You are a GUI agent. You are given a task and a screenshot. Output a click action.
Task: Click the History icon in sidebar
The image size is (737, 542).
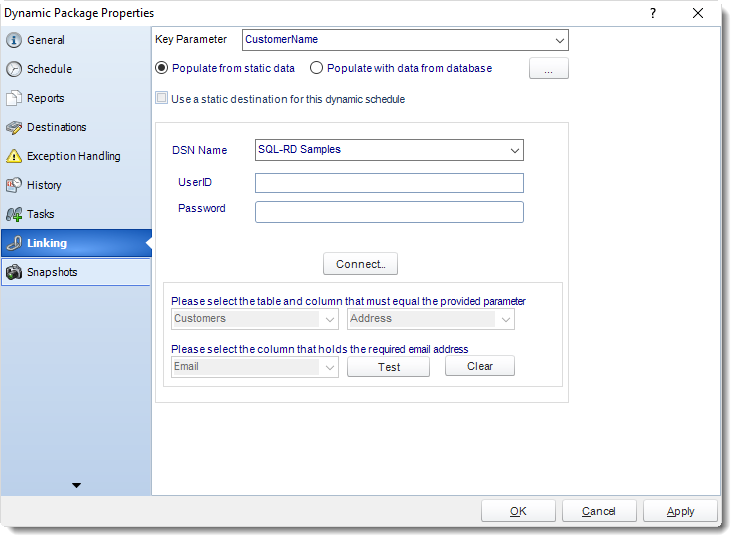pyautogui.click(x=14, y=185)
